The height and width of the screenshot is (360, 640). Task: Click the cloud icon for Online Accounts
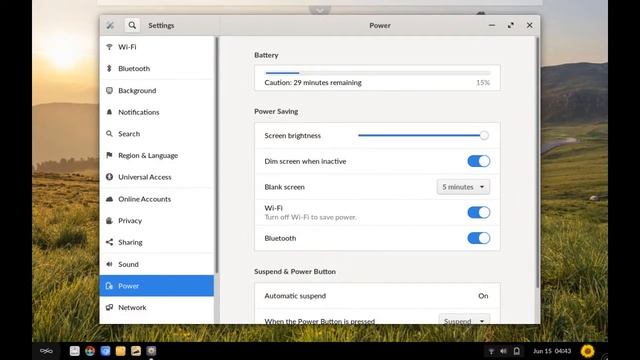point(109,199)
